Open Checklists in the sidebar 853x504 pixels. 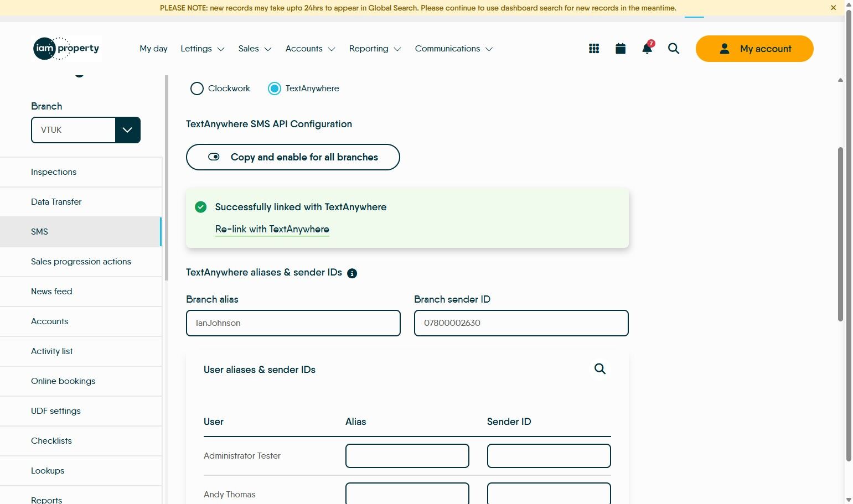pyautogui.click(x=81, y=441)
